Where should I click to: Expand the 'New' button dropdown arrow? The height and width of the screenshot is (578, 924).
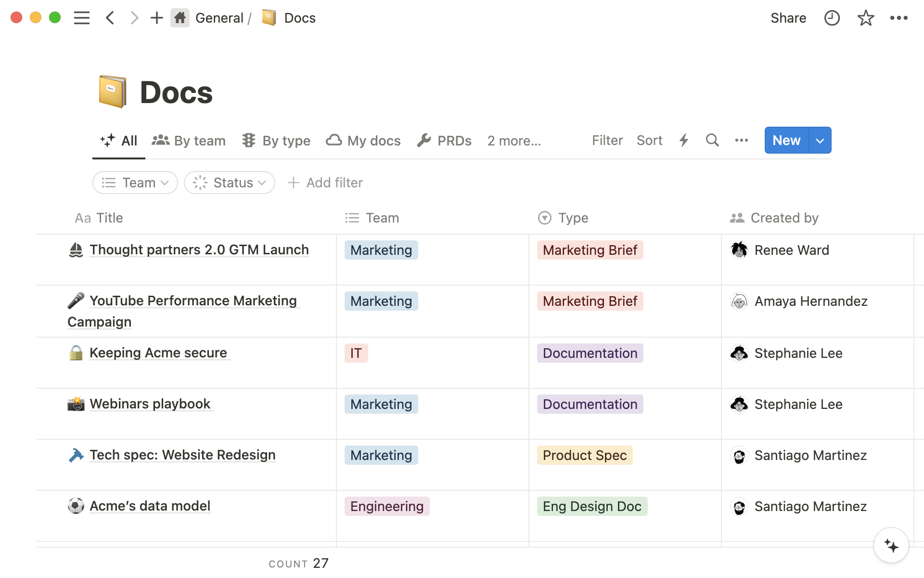click(x=819, y=141)
